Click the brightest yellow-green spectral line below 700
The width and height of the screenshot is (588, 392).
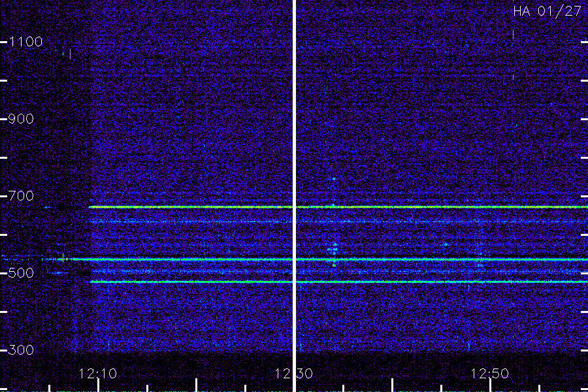[x=338, y=207]
